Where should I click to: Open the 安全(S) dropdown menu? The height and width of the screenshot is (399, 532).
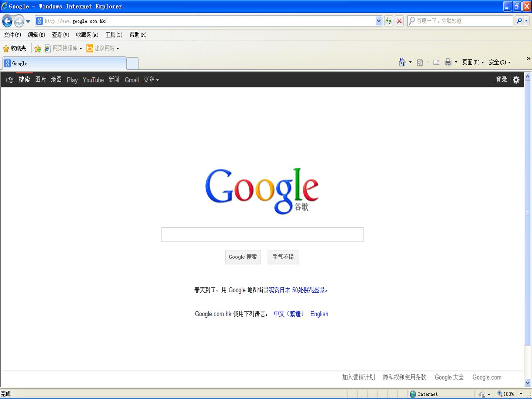pos(500,62)
